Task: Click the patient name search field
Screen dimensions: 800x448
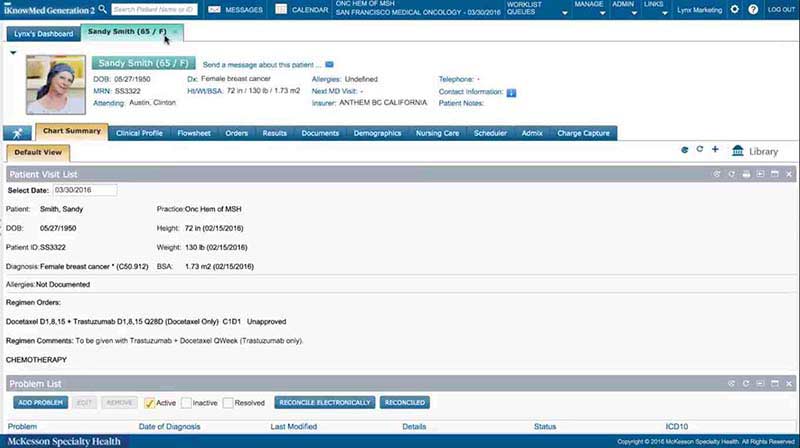Action: click(154, 9)
